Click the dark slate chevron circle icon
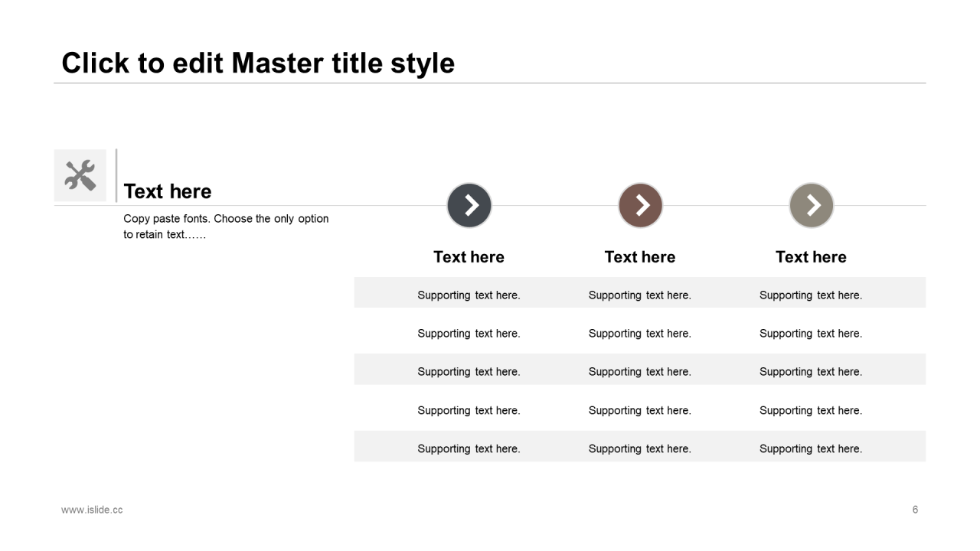This screenshot has width=980, height=551. [x=469, y=205]
